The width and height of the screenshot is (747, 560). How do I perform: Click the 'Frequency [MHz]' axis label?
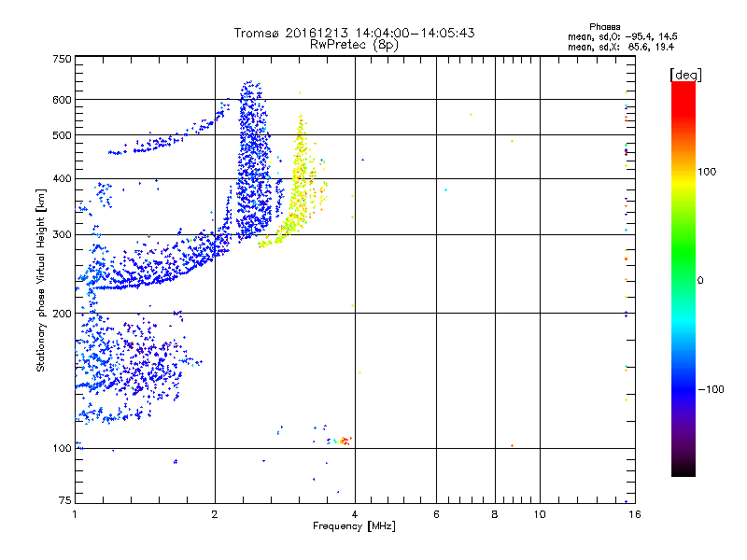coord(354,526)
